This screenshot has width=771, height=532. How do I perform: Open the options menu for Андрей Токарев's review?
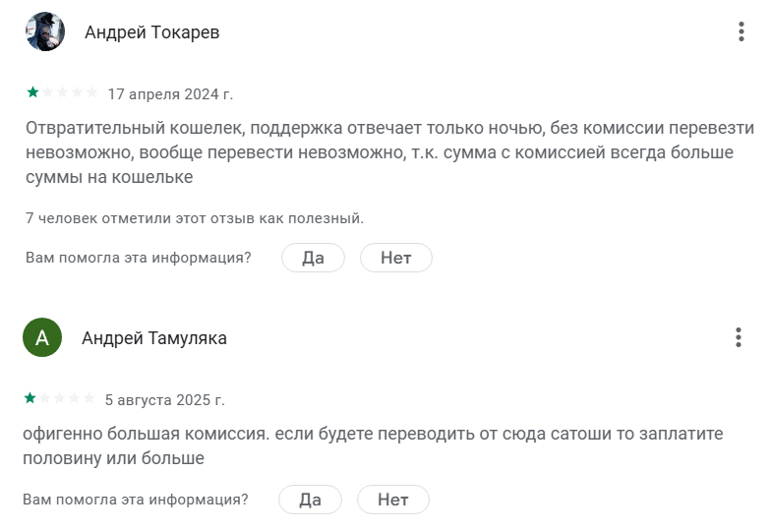pyautogui.click(x=741, y=31)
